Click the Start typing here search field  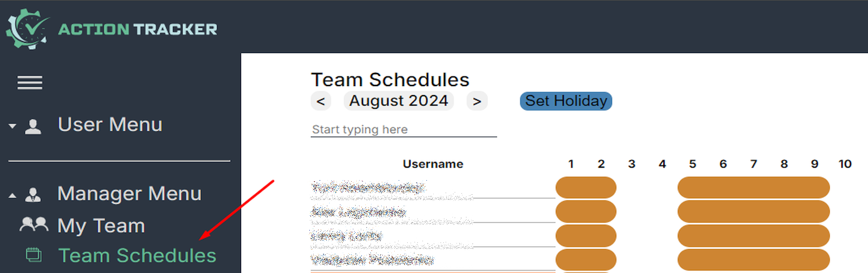(x=404, y=130)
